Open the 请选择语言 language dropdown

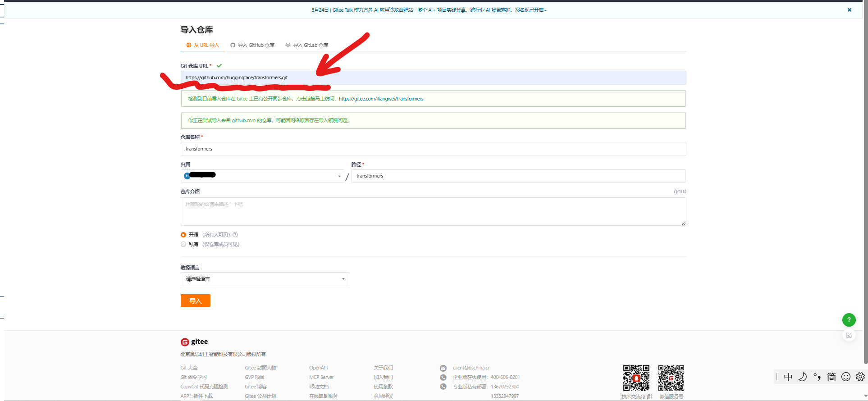(265, 279)
